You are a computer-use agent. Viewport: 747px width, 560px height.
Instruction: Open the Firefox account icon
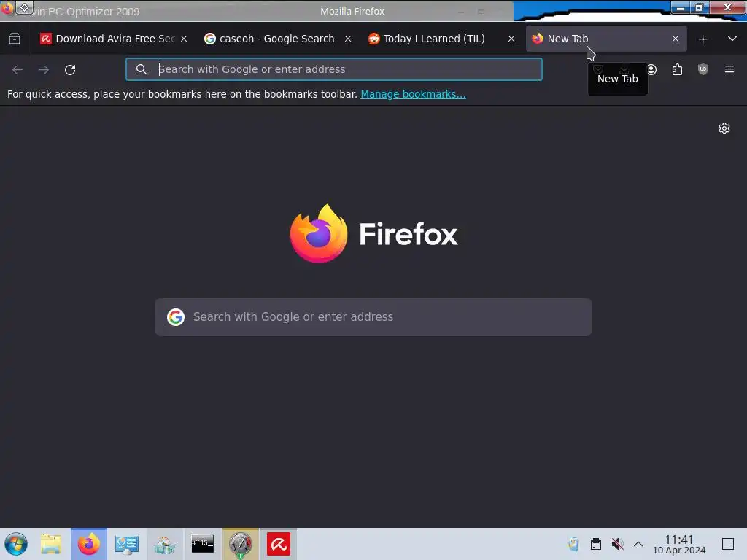coord(651,70)
